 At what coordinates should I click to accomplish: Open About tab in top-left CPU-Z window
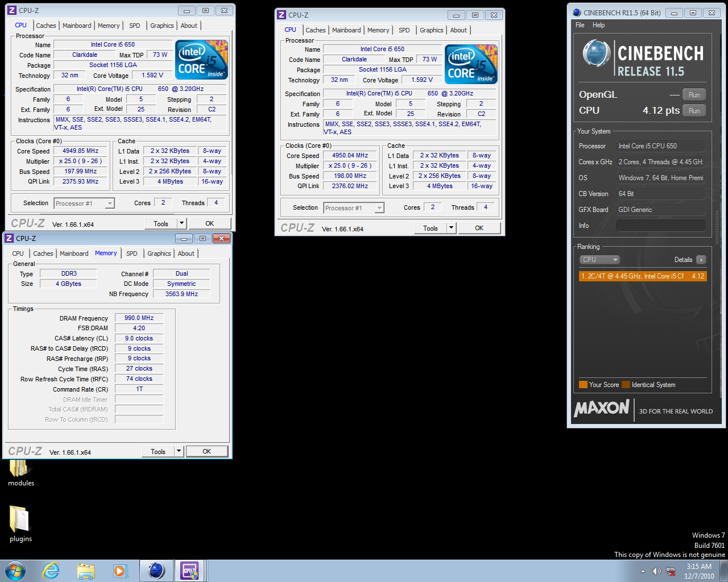189,26
